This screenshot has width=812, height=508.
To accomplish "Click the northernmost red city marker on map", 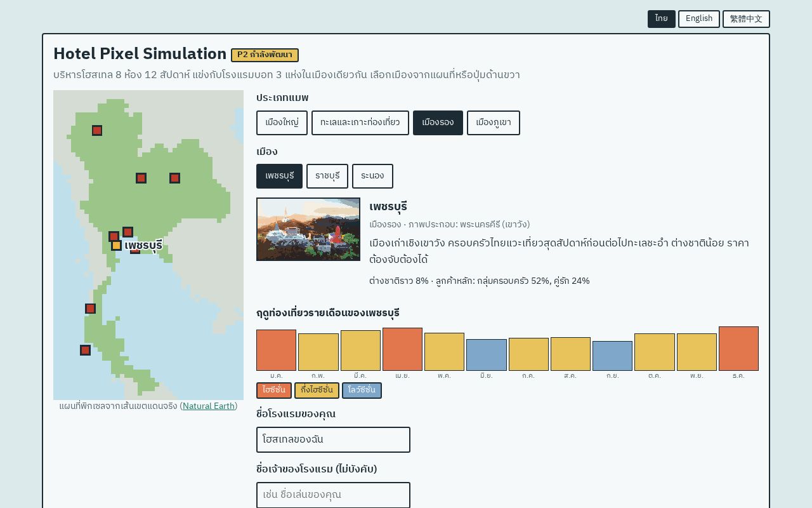I will click(x=97, y=130).
